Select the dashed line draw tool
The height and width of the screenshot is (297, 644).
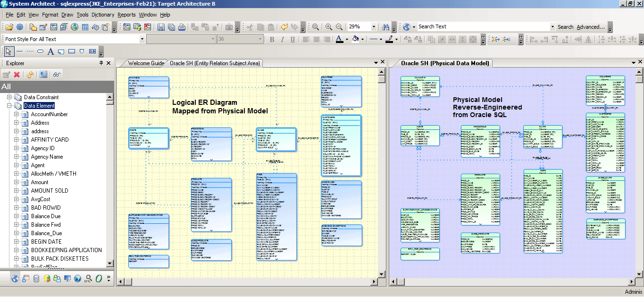click(30, 51)
